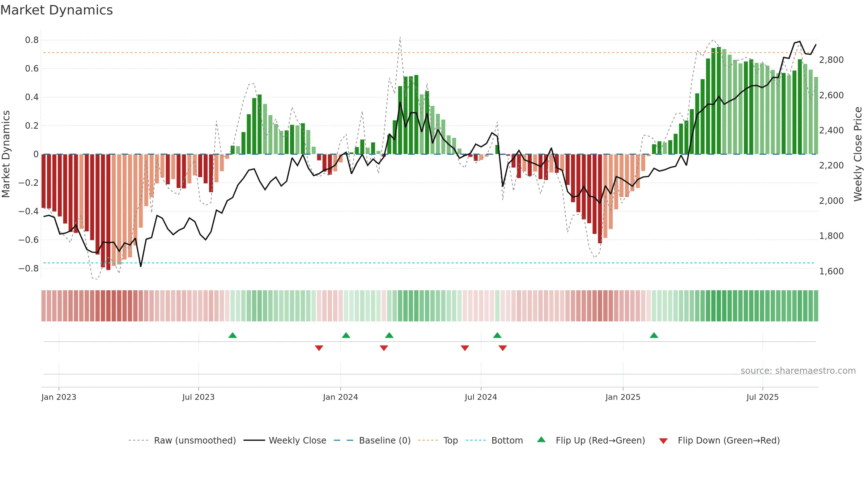Image resolution: width=868 pixels, height=488 pixels.
Task: Click the Market Dynamics y-axis title
Action: [6, 154]
